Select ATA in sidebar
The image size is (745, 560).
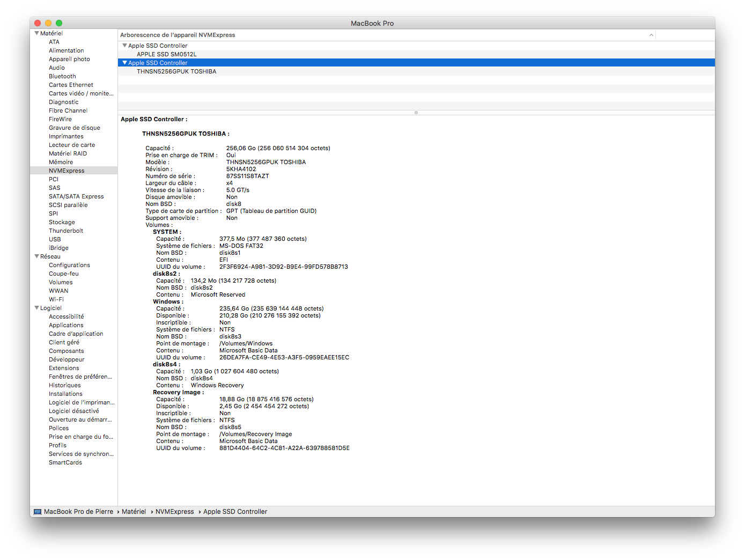coord(54,42)
